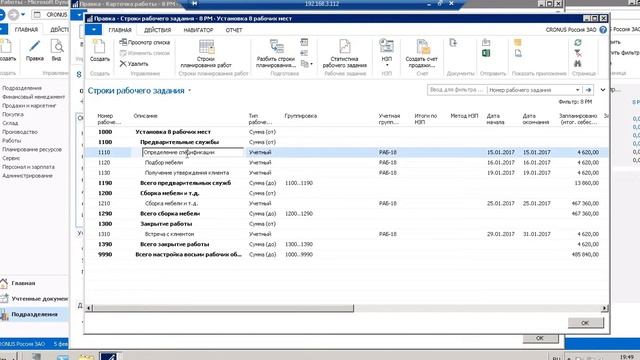Click the top icon in the Отправить group

(x=486, y=42)
